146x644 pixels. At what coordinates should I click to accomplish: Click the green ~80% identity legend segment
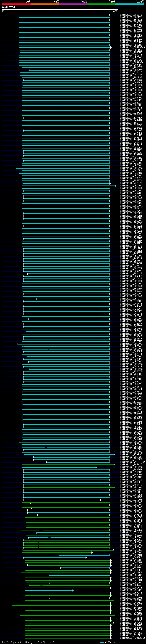[x=101, y=4]
